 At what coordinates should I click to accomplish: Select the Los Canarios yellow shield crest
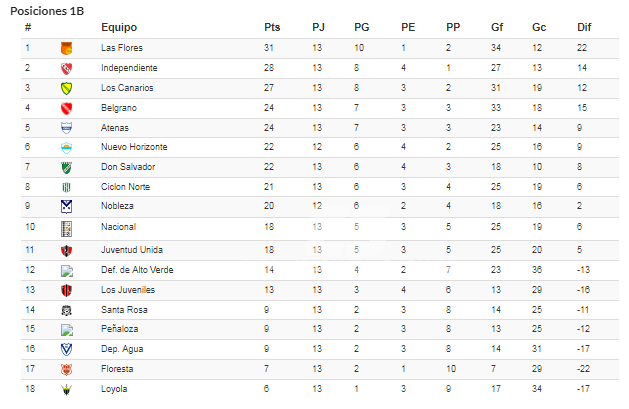[66, 88]
